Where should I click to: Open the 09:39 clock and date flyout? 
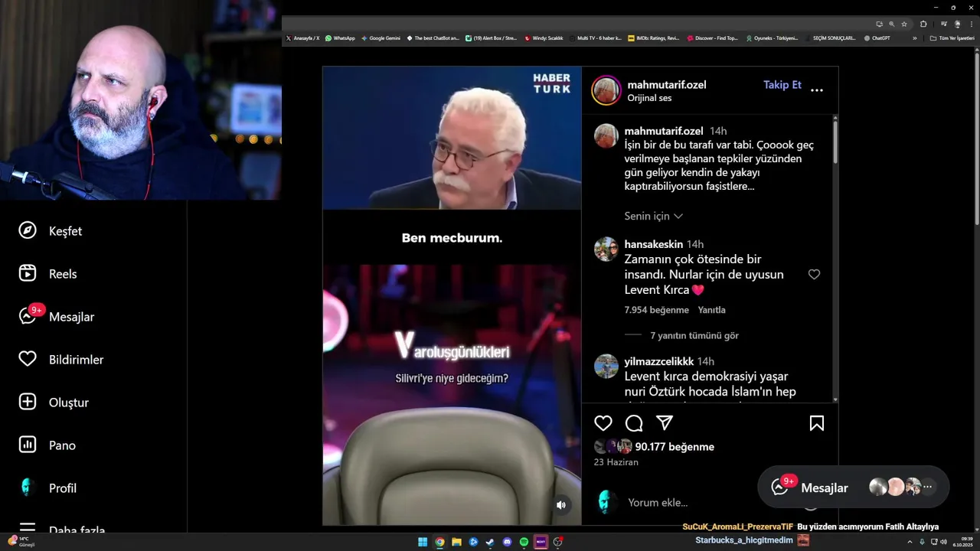(962, 542)
